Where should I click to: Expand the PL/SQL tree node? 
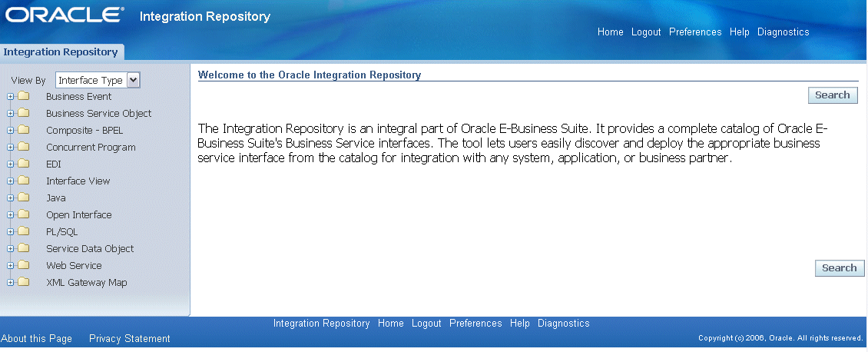click(10, 232)
